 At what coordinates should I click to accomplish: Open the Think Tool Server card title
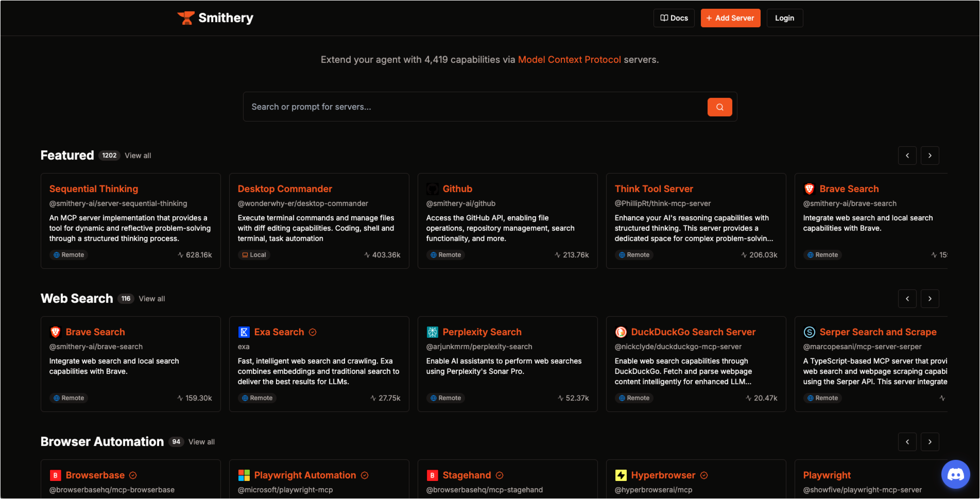pos(654,189)
